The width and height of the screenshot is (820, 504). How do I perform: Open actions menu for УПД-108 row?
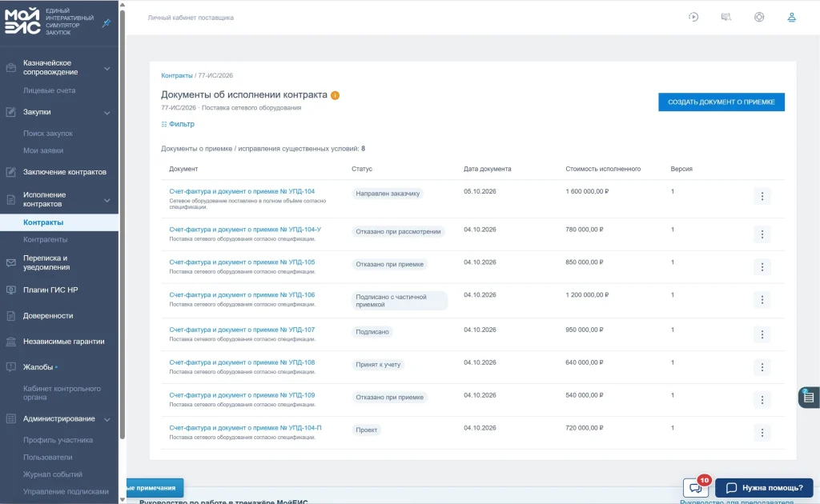(762, 368)
